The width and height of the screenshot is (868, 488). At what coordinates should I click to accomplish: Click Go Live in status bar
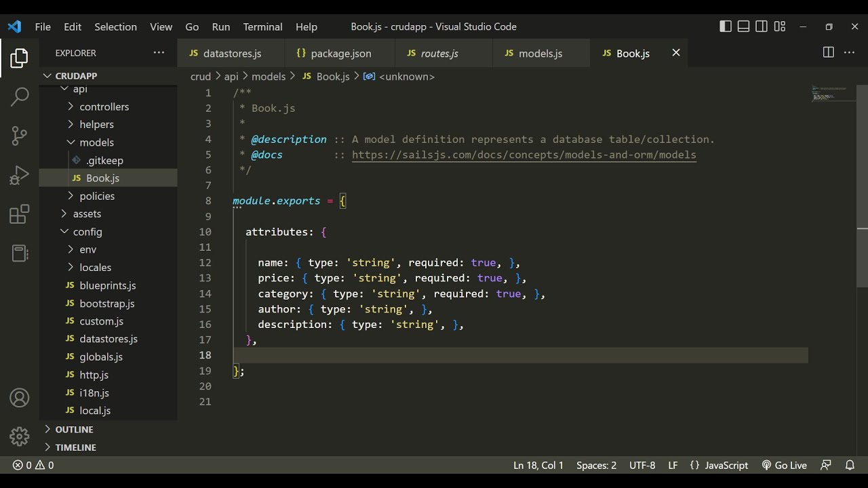[x=785, y=465]
